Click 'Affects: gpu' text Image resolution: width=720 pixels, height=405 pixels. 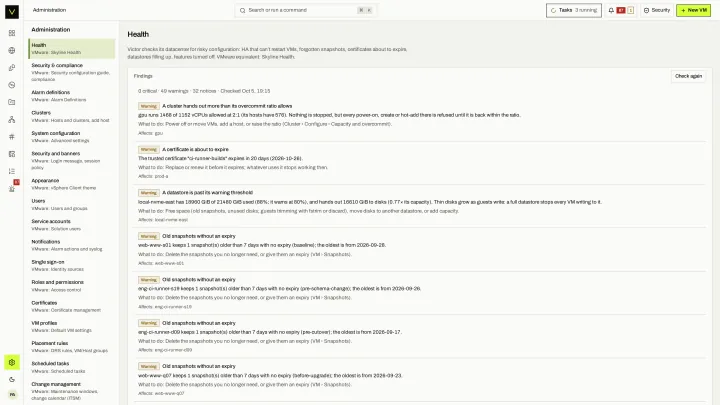(x=151, y=133)
